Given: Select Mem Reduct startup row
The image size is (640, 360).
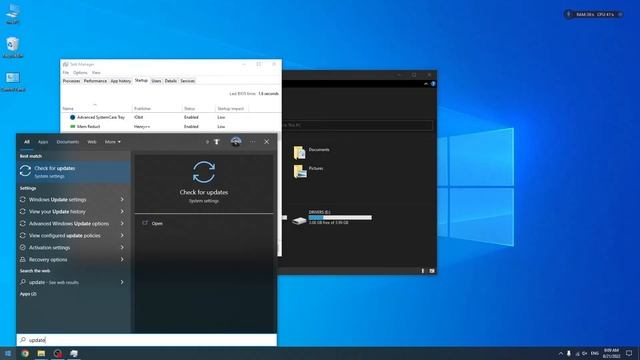Looking at the screenshot, I should pos(171,127).
